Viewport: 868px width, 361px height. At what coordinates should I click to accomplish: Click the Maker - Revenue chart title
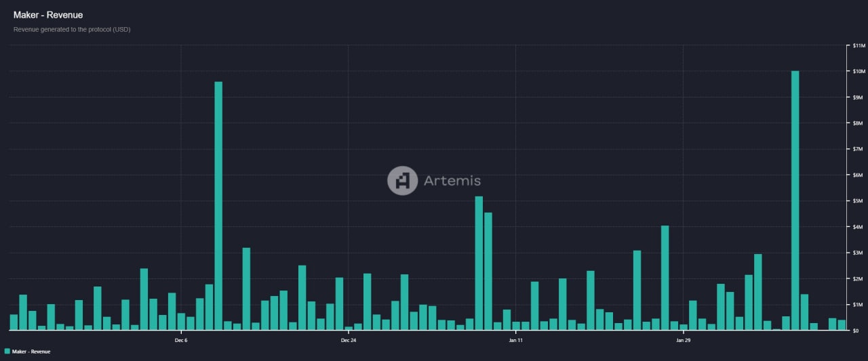tap(48, 15)
